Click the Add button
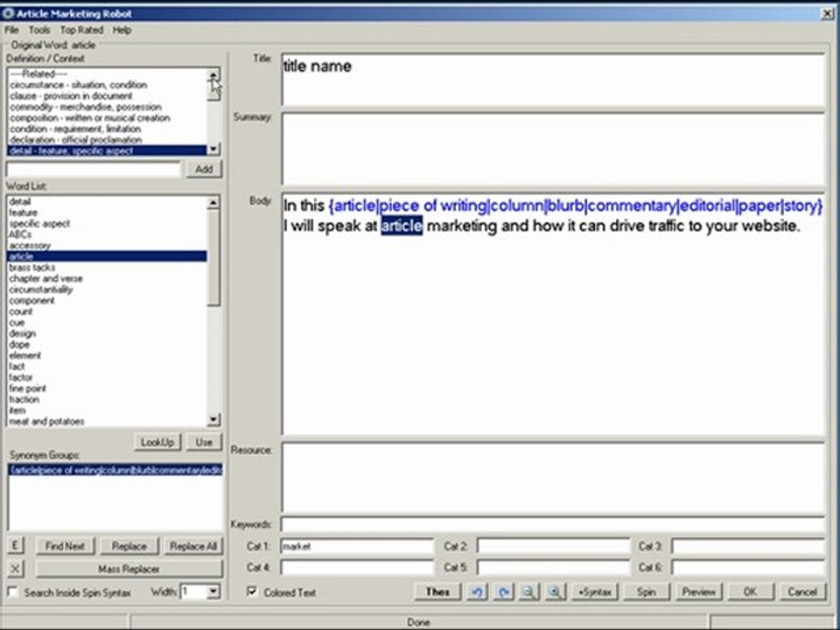 (204, 169)
